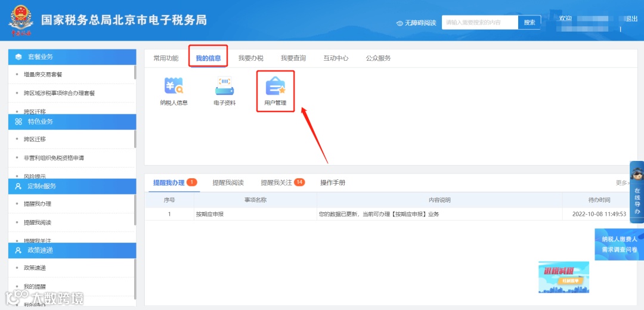Open the 退税减税 promotional banner
Viewport: 644px width, 310px height.
click(563, 277)
